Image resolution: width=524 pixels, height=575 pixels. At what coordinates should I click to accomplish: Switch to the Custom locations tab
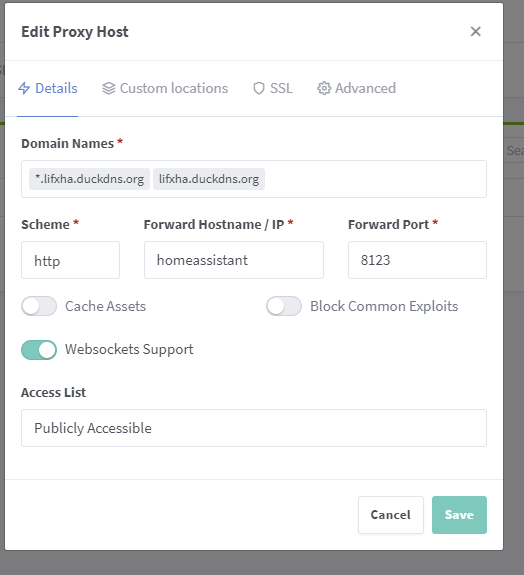(165, 88)
